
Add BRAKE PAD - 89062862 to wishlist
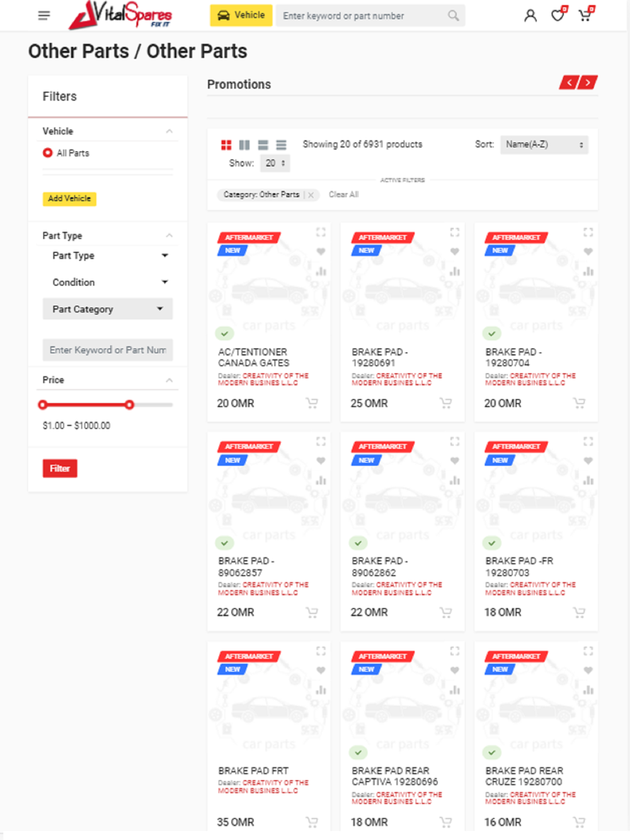click(454, 461)
